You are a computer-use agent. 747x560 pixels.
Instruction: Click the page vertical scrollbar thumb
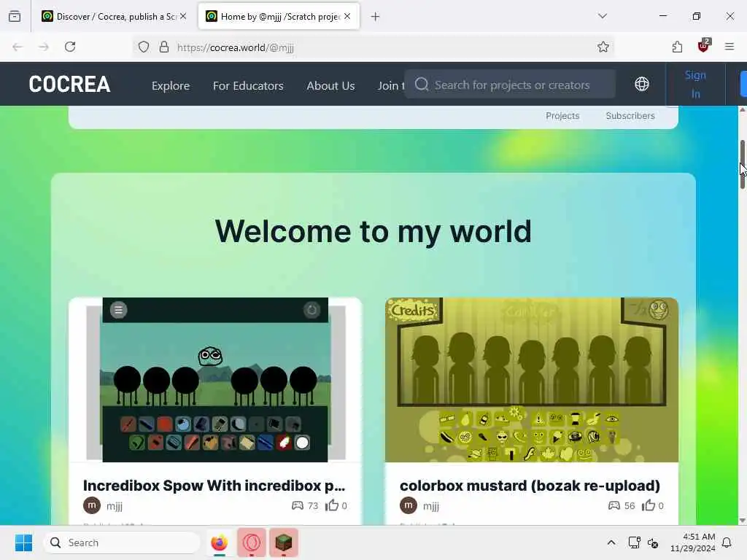pos(742,164)
